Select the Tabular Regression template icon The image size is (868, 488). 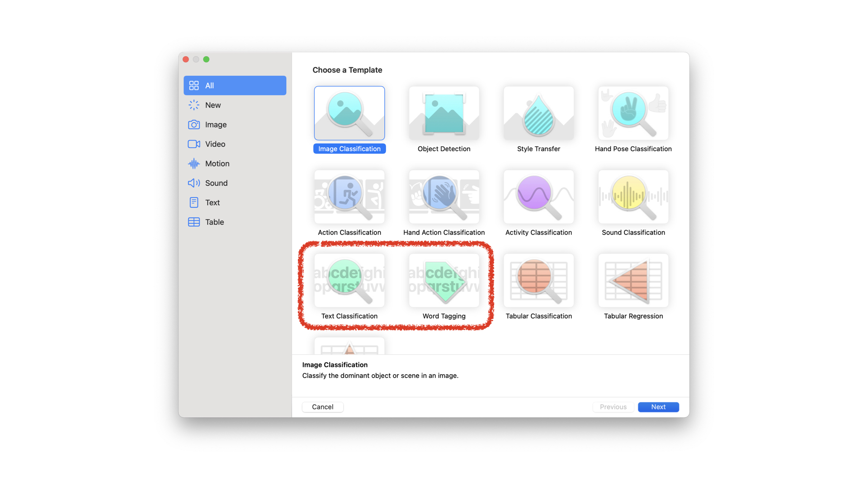tap(633, 280)
